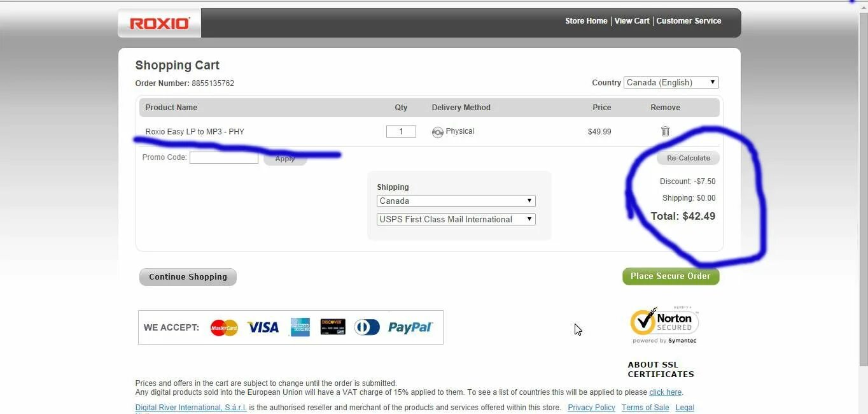Click the American Express card icon
Image resolution: width=868 pixels, height=414 pixels.
tap(300, 327)
